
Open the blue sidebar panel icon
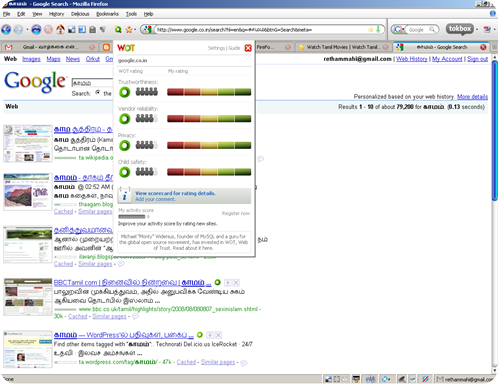pyautogui.click(x=82, y=30)
